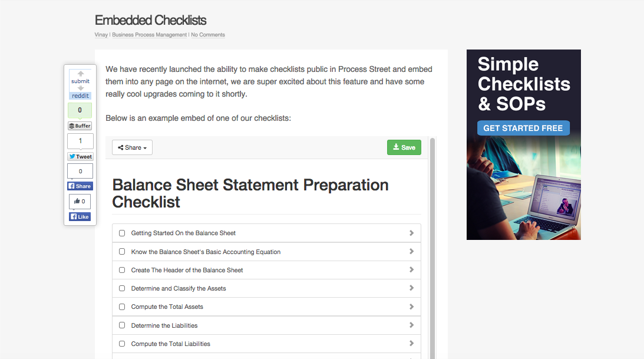Click the Tweet button

click(x=80, y=157)
